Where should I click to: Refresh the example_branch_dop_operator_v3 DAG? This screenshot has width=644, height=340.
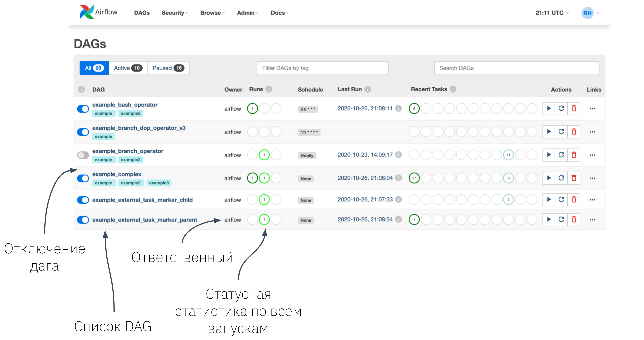point(561,132)
